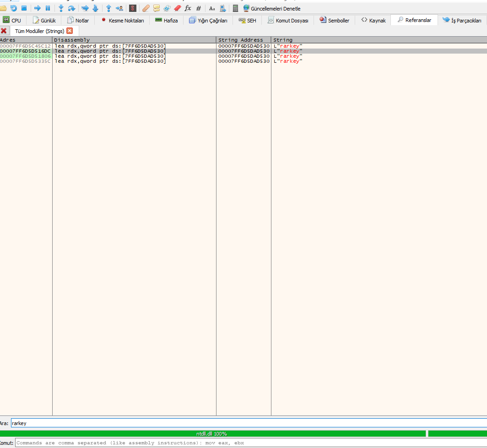Click the Trace Into icon

85,8
